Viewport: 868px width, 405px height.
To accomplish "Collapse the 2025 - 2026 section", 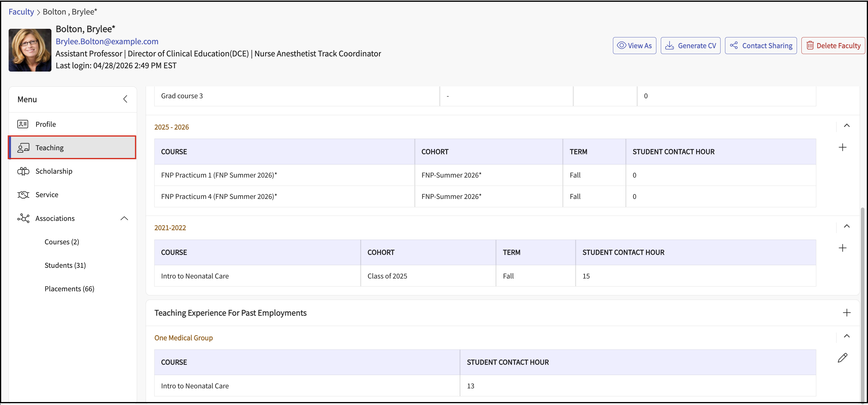I will pos(846,126).
